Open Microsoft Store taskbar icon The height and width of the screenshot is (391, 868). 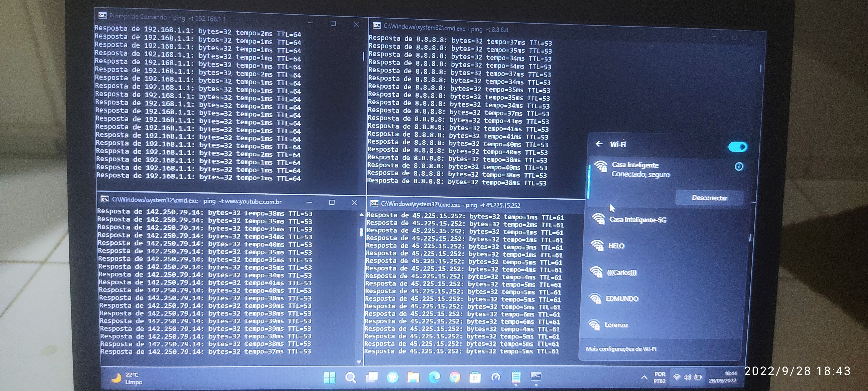(475, 377)
